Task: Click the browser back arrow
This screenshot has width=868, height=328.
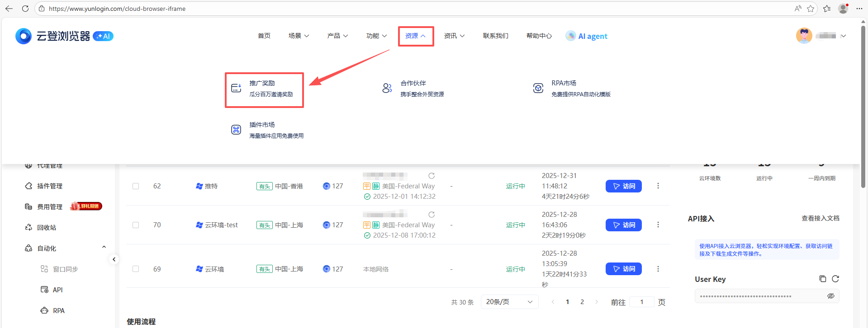Action: click(9, 9)
